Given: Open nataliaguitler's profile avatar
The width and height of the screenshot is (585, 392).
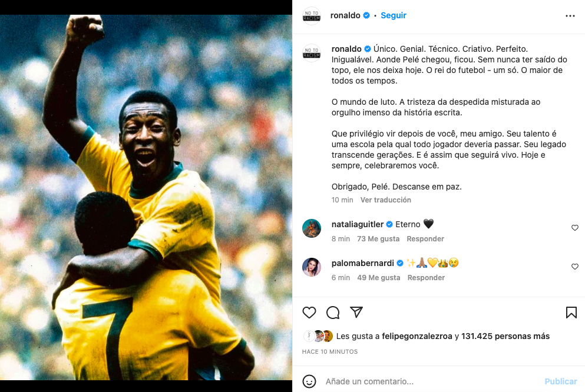Looking at the screenshot, I should pos(312,228).
